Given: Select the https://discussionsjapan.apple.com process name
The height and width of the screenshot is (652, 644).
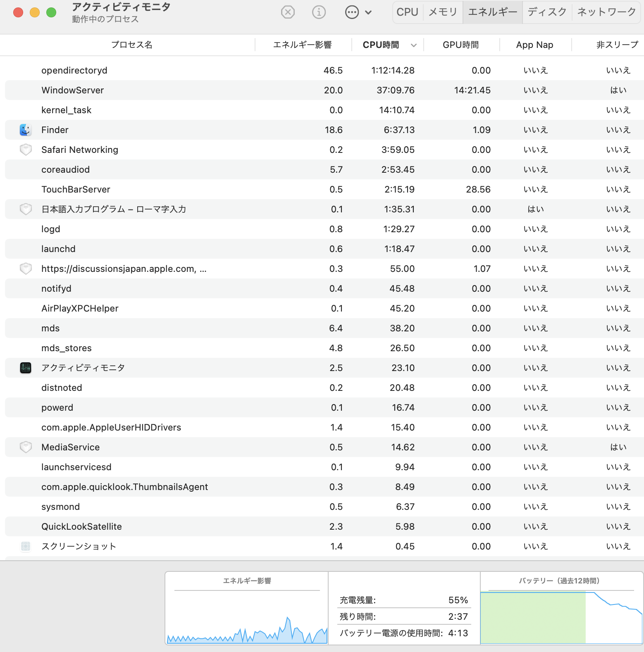Looking at the screenshot, I should click(124, 269).
